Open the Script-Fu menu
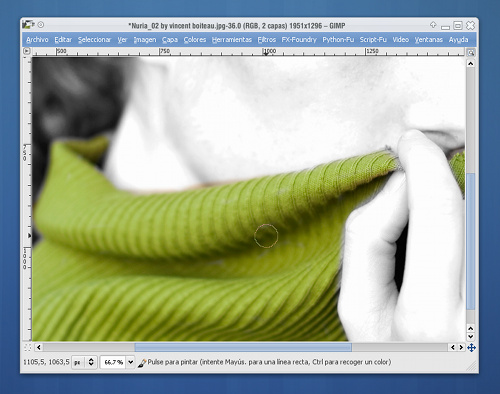500x394 pixels. coord(373,40)
